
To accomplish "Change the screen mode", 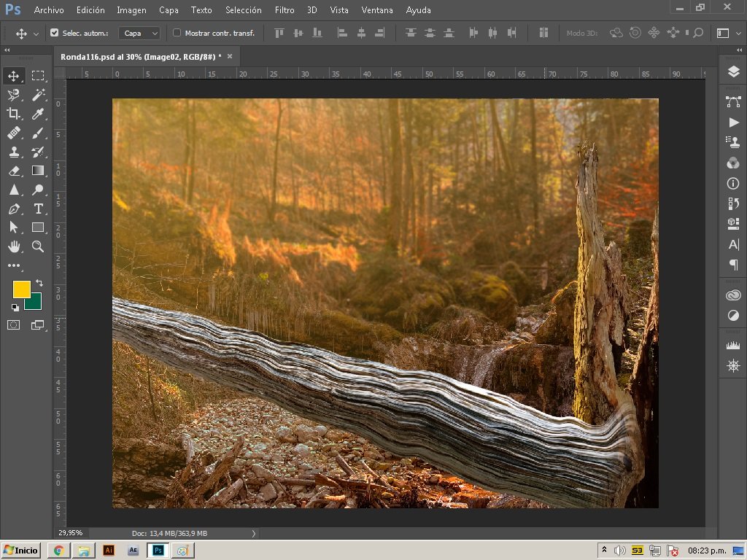I will coord(38,325).
